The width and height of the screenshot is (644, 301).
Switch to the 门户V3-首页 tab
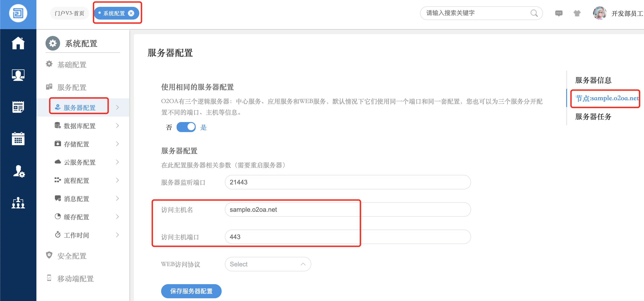(x=69, y=13)
